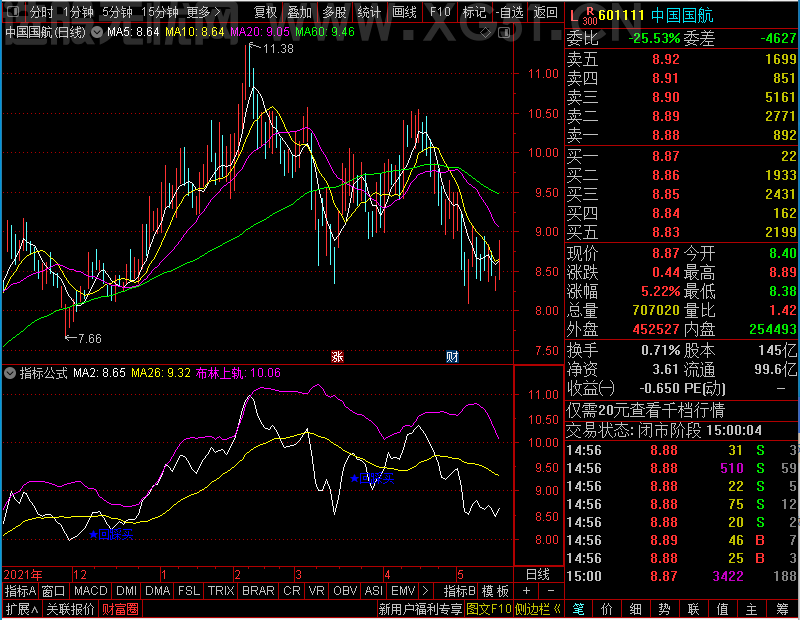Screen dimensions: 800x620
Task: Click the R300 index badge icon
Action: click(x=590, y=16)
